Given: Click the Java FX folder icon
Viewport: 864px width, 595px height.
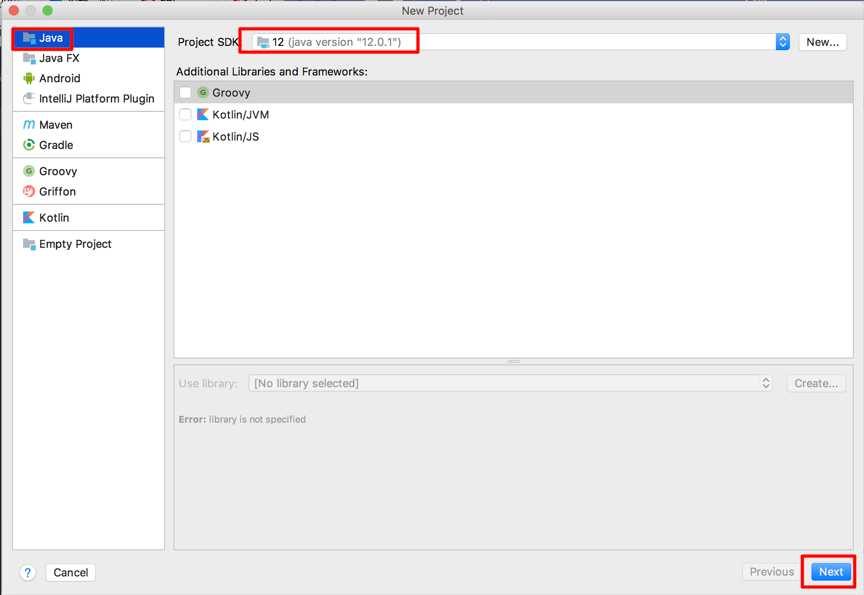Looking at the screenshot, I should coord(29,58).
